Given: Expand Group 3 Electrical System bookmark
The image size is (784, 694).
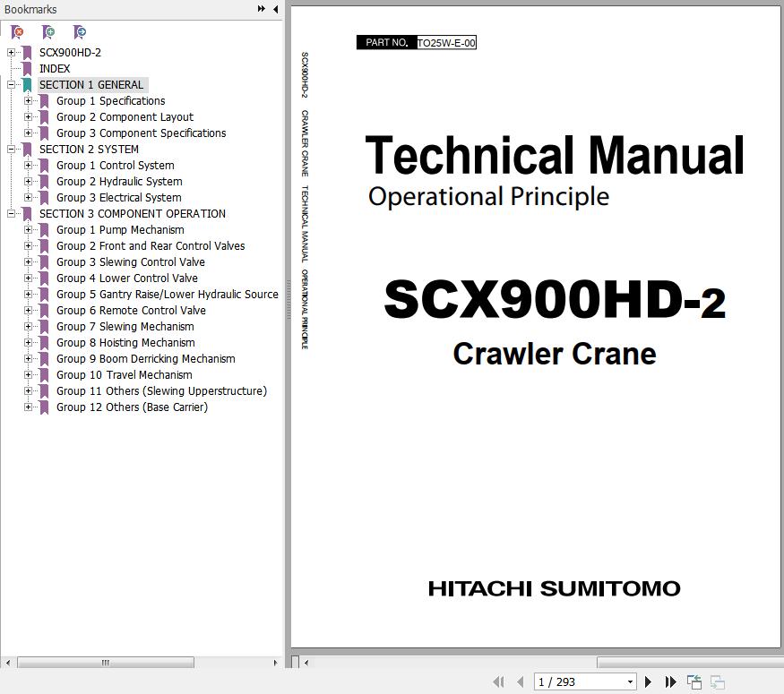Looking at the screenshot, I should pos(28,198).
